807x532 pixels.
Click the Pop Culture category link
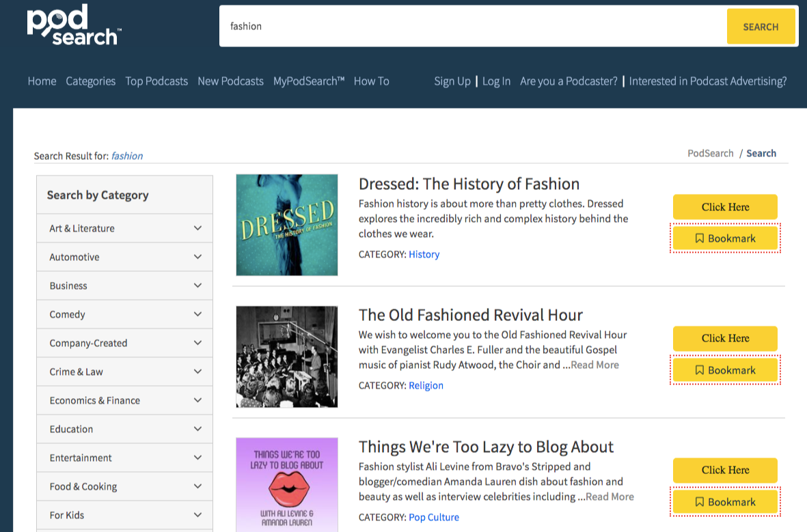click(434, 517)
